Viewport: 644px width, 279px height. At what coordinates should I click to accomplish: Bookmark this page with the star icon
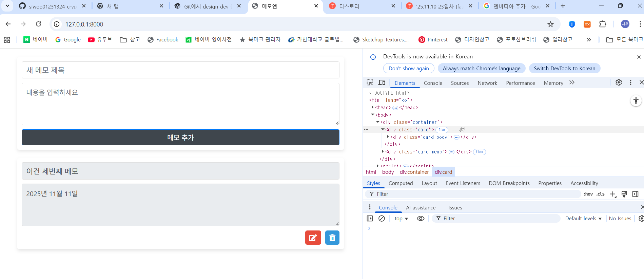(550, 24)
